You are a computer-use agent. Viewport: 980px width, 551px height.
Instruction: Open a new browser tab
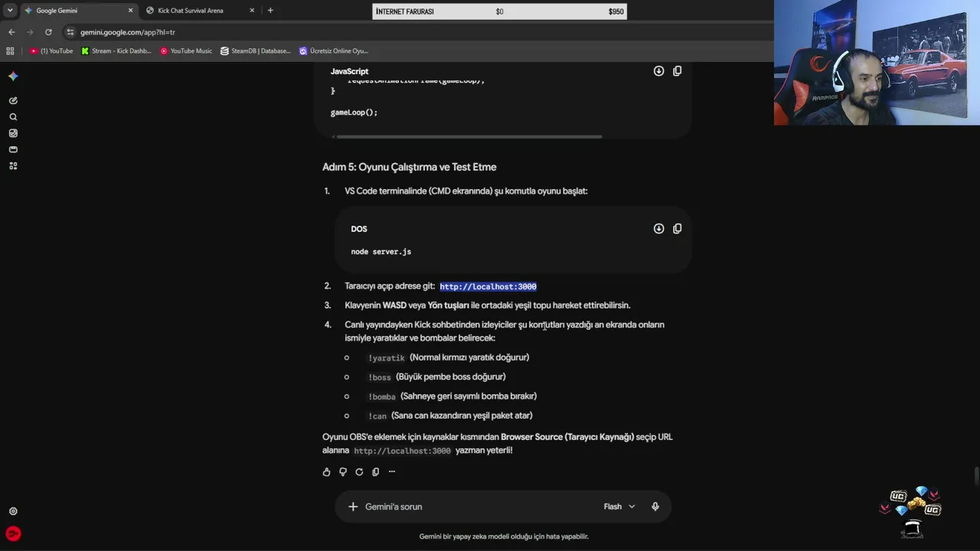(270, 11)
